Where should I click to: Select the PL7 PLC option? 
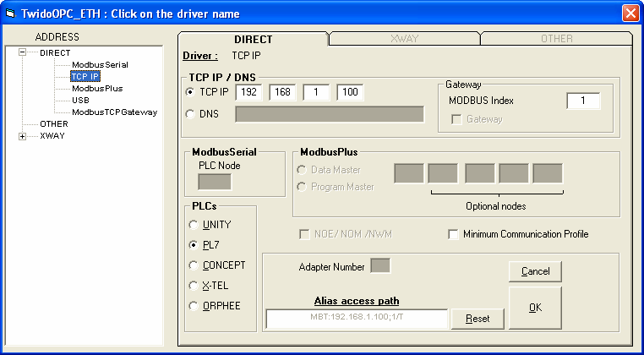coord(193,245)
